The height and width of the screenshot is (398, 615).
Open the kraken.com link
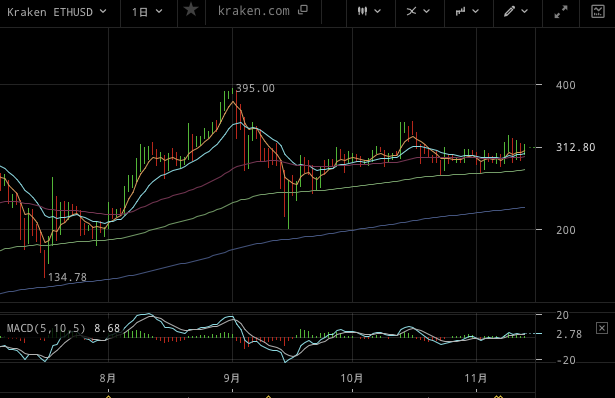pyautogui.click(x=253, y=11)
